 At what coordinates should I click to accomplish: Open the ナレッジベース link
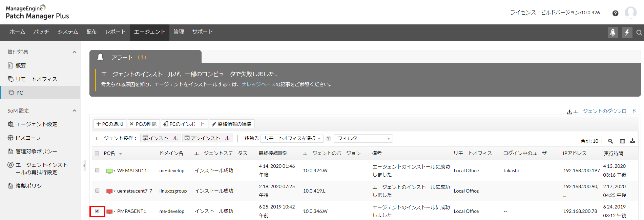coord(258,84)
